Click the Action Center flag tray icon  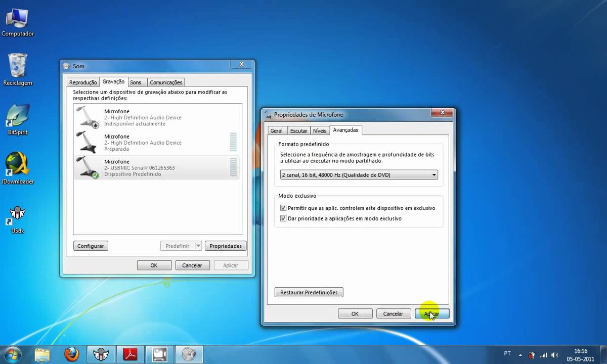532,355
